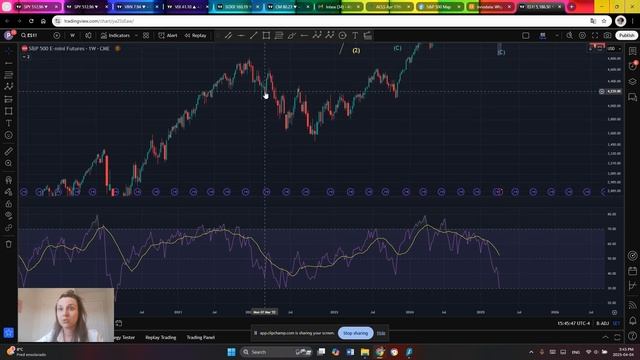Select the Text tool in favorites toolbar

pyautogui.click(x=355, y=36)
